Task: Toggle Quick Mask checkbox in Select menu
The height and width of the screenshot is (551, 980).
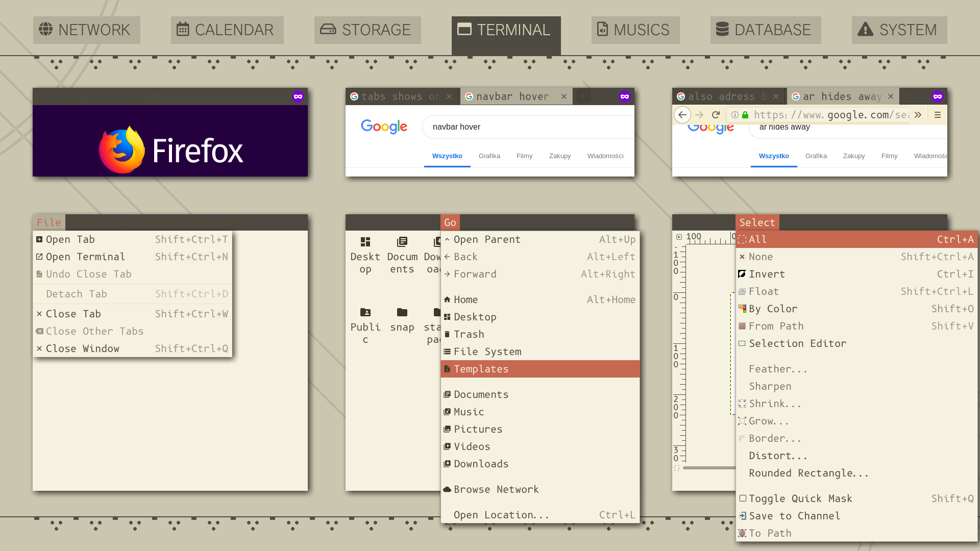Action: pos(743,498)
